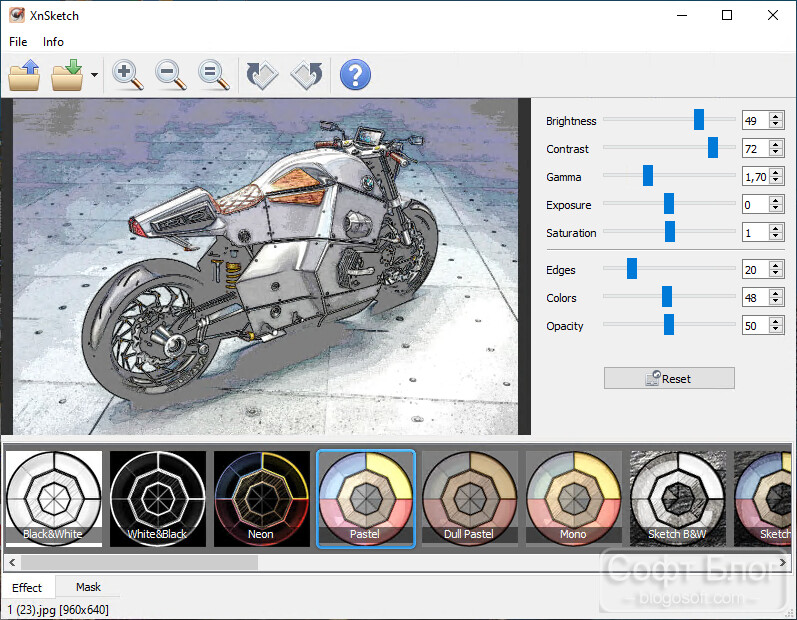The height and width of the screenshot is (620, 797).
Task: Click the Contrast value field showing 72
Action: click(x=755, y=148)
